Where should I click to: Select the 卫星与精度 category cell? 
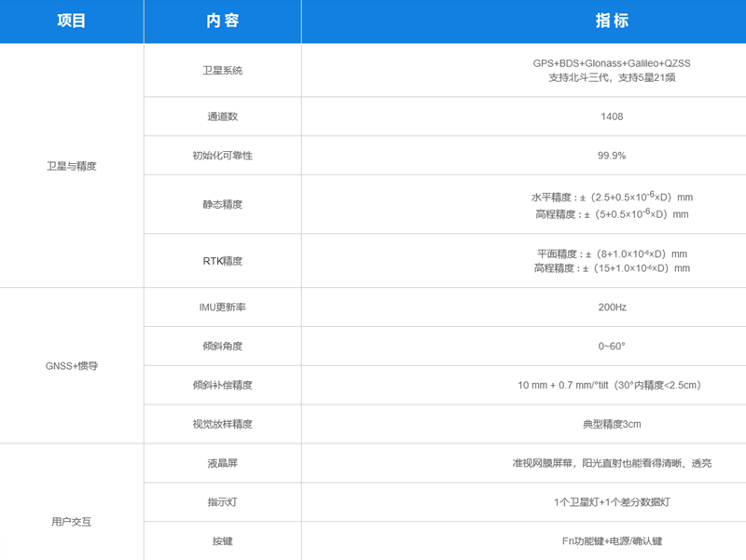point(72,166)
